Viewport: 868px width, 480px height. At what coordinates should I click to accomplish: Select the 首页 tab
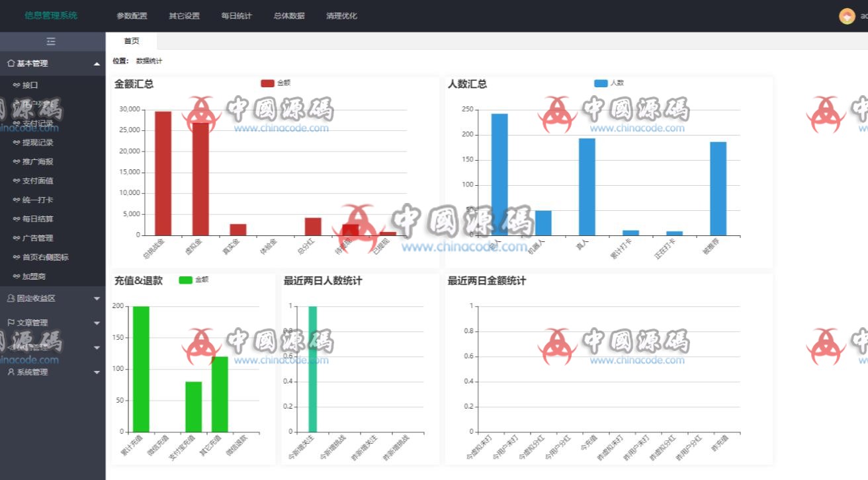point(132,41)
